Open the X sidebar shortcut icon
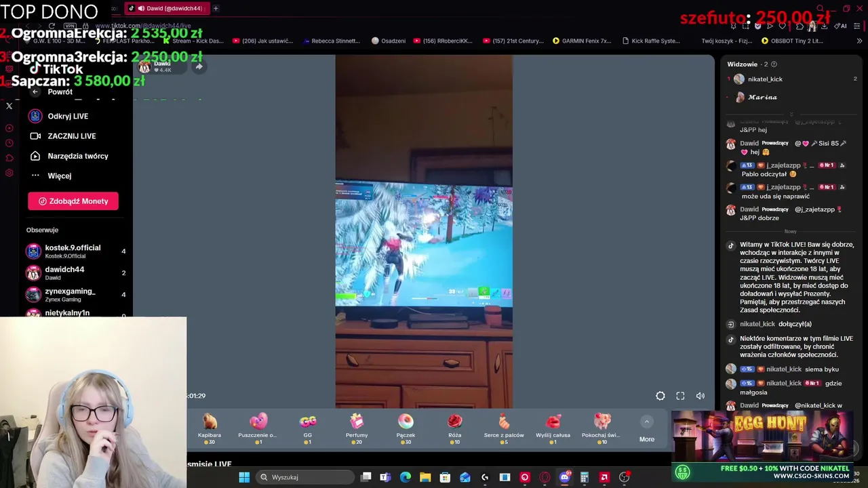 coord(9,106)
